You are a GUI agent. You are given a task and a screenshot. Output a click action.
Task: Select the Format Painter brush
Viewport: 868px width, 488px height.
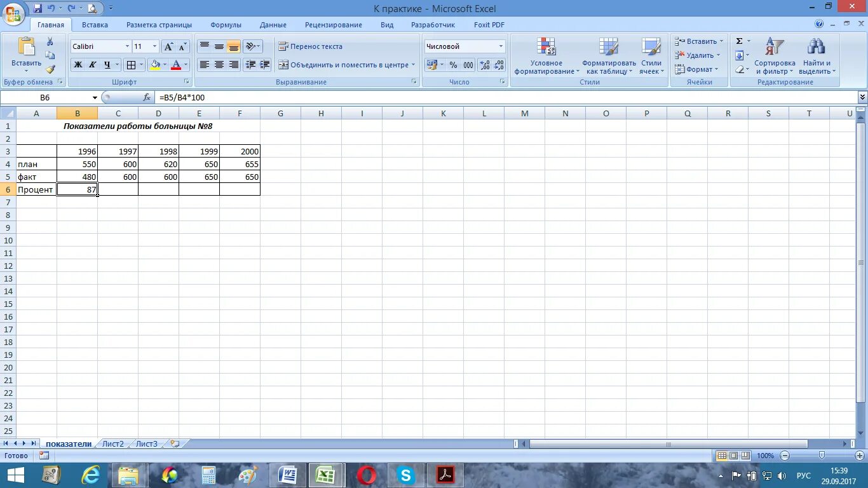50,69
